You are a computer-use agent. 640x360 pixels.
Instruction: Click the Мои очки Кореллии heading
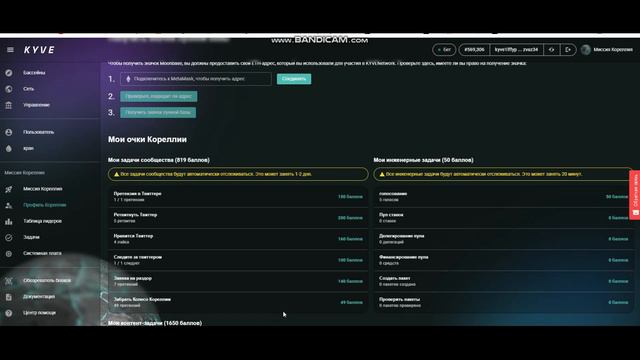[147, 140]
